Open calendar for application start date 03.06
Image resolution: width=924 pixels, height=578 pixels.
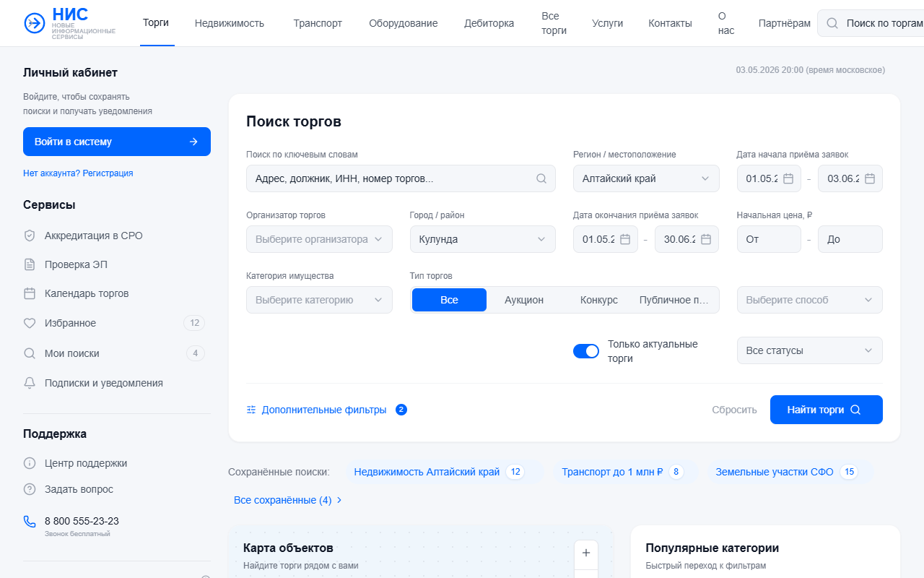tap(870, 178)
